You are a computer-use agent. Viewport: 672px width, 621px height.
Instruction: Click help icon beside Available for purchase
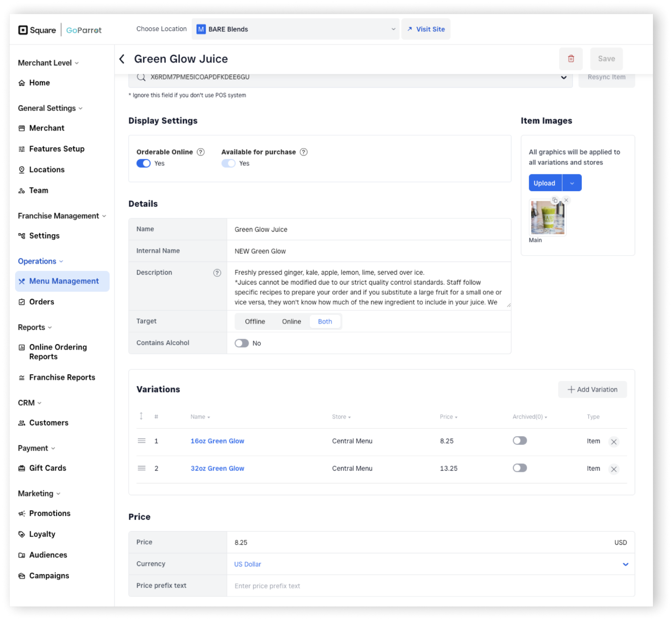[x=303, y=152]
